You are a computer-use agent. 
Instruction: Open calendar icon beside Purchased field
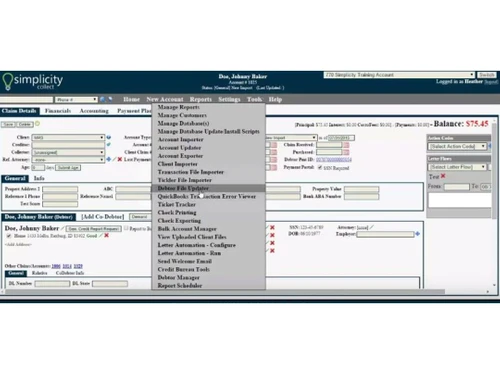[346, 152]
